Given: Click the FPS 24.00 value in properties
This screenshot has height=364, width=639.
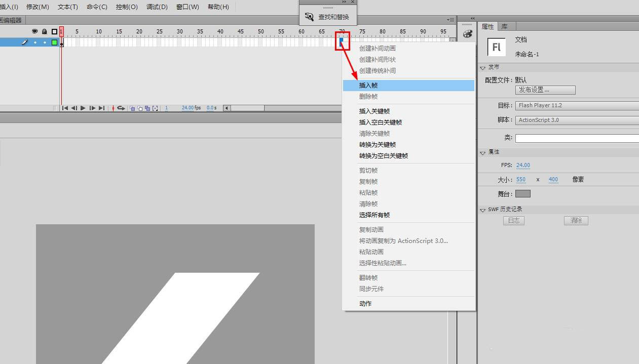Looking at the screenshot, I should pyautogui.click(x=523, y=165).
